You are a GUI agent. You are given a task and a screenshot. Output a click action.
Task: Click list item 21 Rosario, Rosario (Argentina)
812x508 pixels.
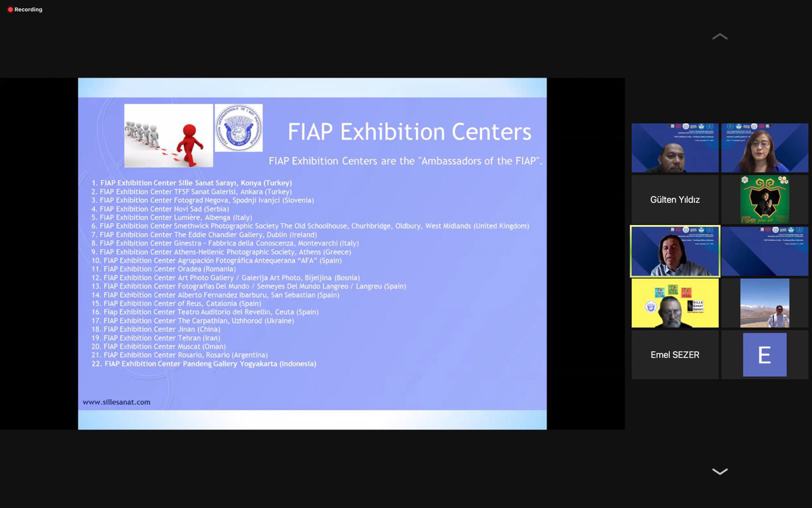(179, 355)
